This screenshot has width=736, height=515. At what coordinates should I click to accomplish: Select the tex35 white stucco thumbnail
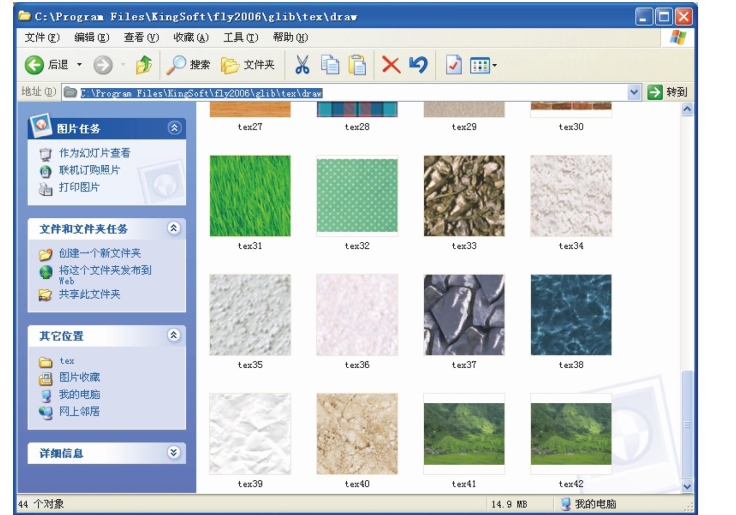pos(250,315)
